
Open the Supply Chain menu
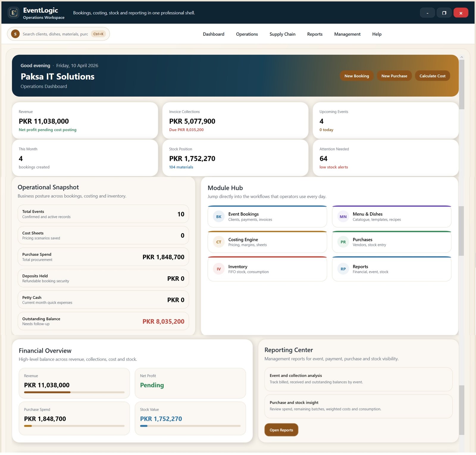(x=282, y=34)
